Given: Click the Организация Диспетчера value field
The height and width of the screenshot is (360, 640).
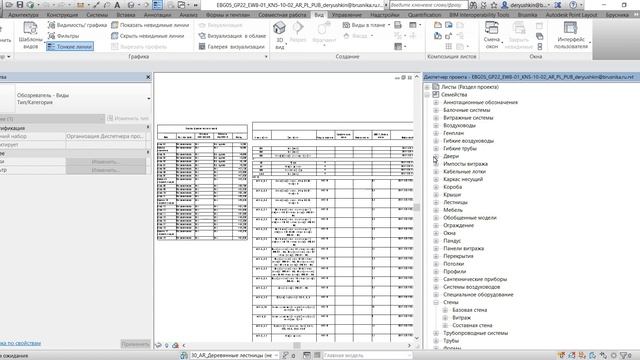Looking at the screenshot, I should pyautogui.click(x=105, y=136).
